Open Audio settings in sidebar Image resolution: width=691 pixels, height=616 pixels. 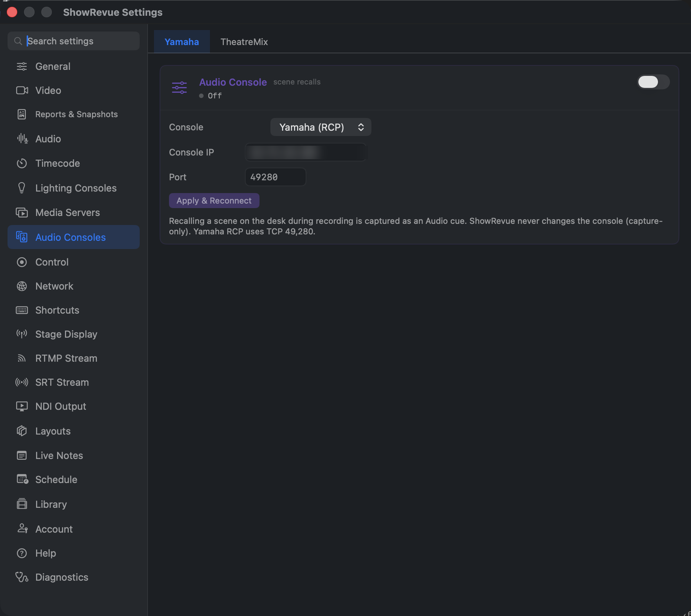pyautogui.click(x=73, y=139)
